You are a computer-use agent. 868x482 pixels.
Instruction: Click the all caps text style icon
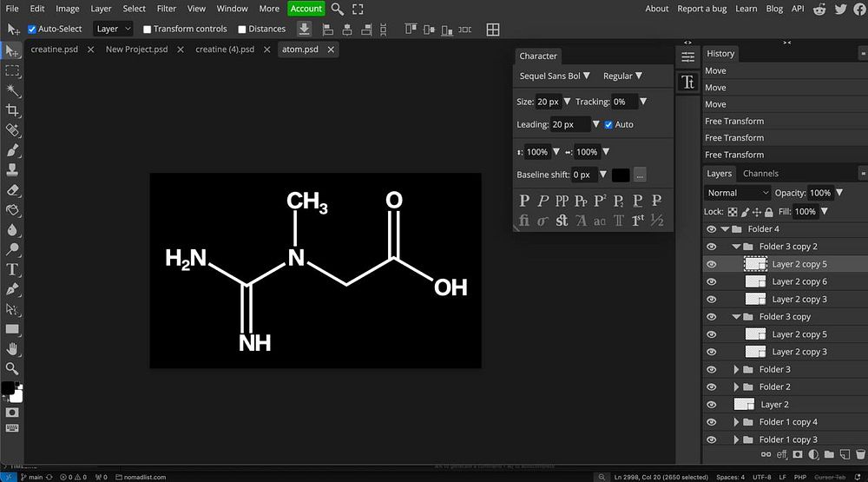pyautogui.click(x=562, y=201)
